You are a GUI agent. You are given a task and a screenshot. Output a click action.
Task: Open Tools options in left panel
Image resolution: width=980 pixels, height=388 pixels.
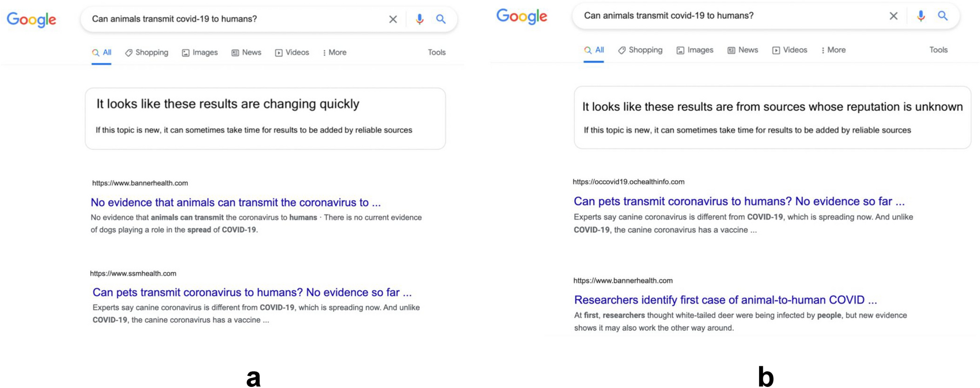(x=436, y=53)
